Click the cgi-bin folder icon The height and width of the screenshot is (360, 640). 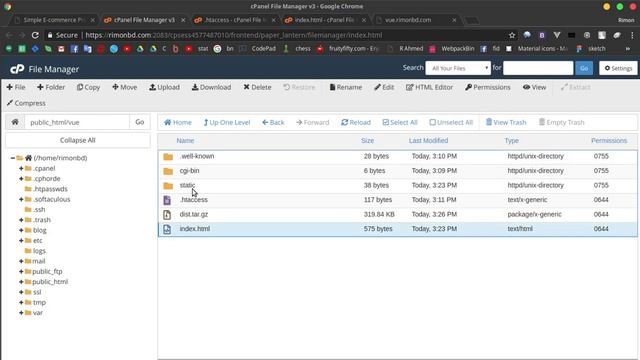(x=168, y=171)
